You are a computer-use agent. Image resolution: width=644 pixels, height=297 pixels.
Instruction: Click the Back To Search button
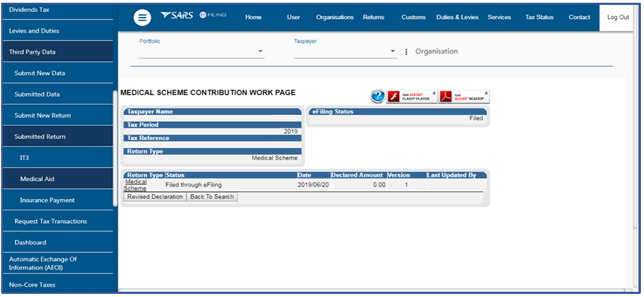pos(212,197)
